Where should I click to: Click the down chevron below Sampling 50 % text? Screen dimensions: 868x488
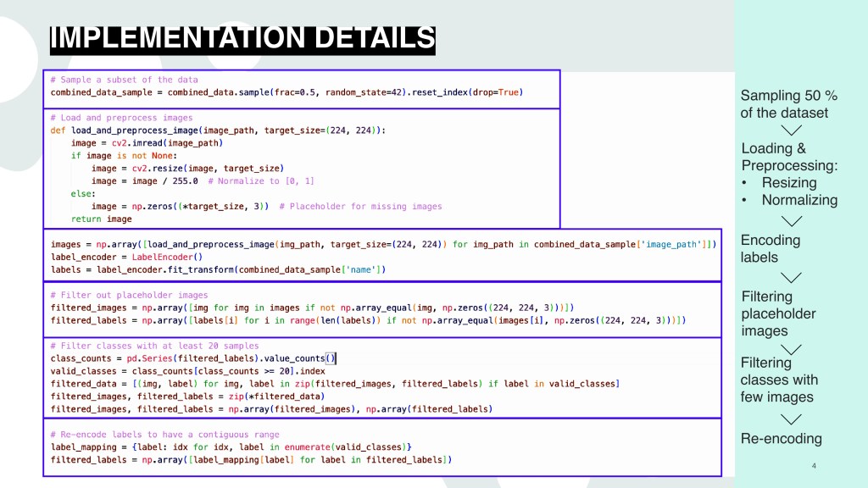tap(791, 130)
